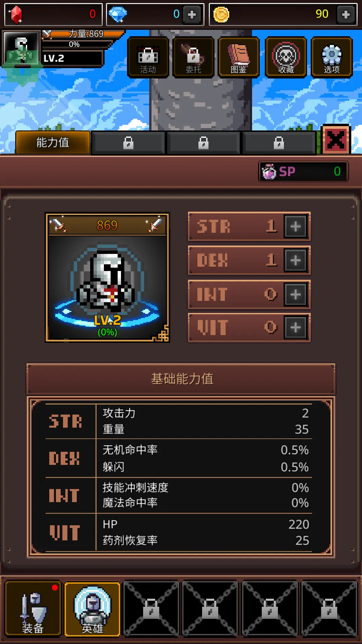Open the 选项 settings gear icon
The width and height of the screenshot is (362, 644).
tap(331, 57)
